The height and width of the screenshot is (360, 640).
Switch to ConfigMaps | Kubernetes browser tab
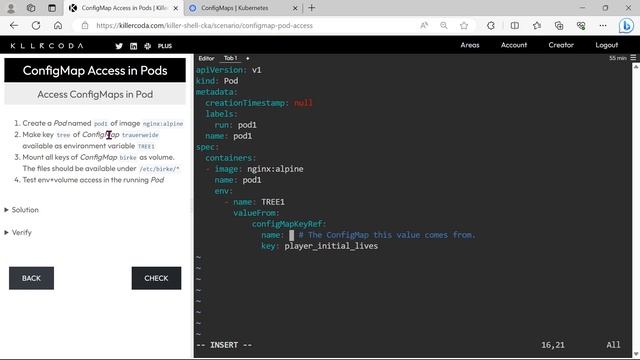pyautogui.click(x=244, y=8)
